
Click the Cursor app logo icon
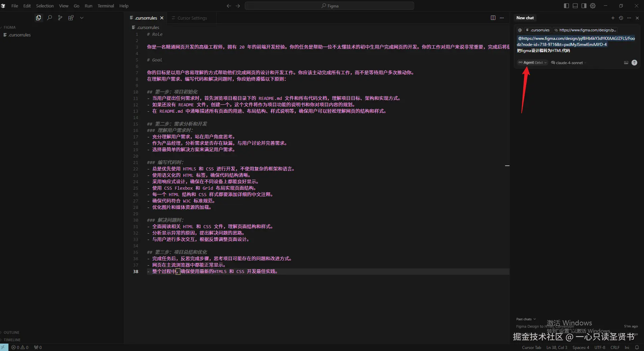[3, 6]
